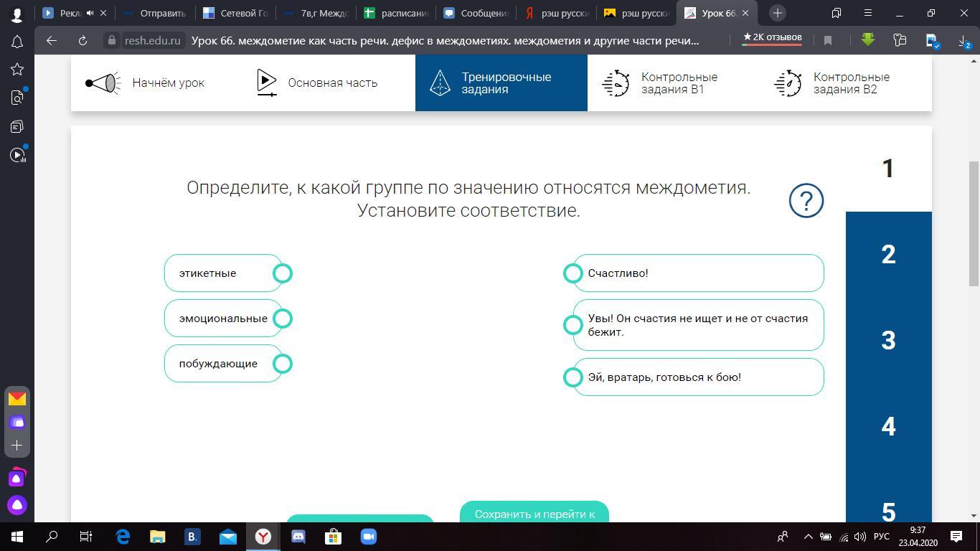Mute the audio in the Рекл tab

click(90, 13)
